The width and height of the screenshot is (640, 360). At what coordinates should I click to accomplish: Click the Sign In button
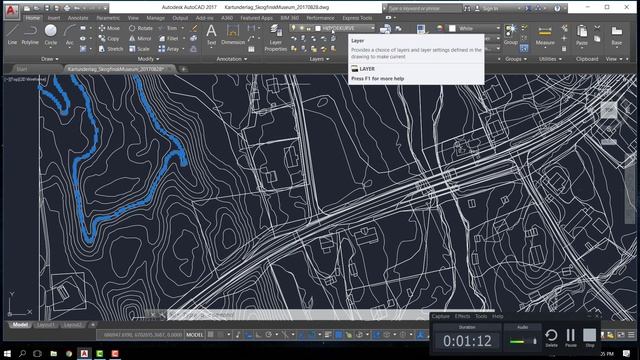click(x=487, y=8)
